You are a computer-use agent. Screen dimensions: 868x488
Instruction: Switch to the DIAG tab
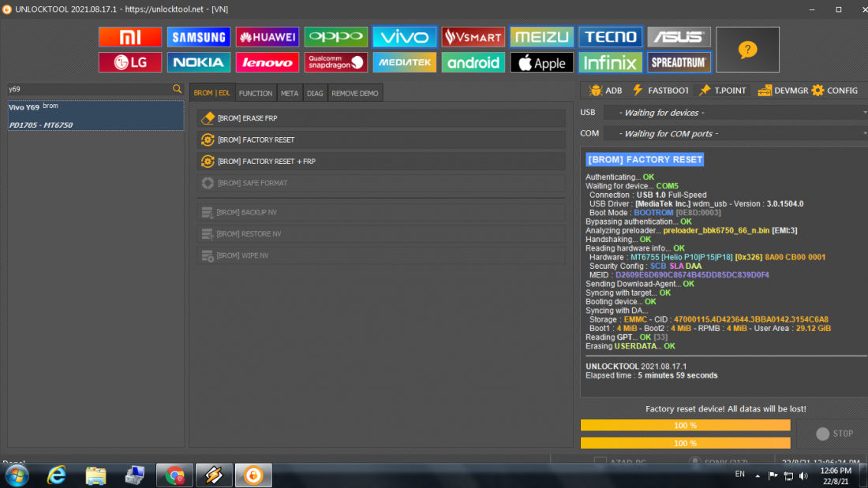point(315,94)
